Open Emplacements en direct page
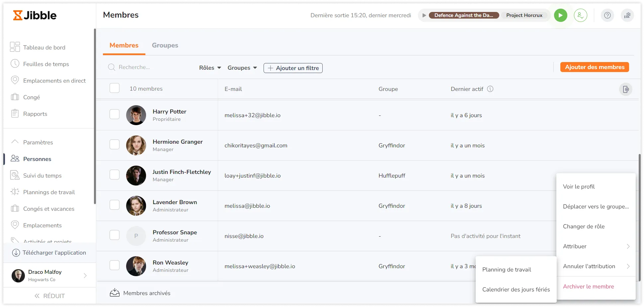 click(54, 81)
